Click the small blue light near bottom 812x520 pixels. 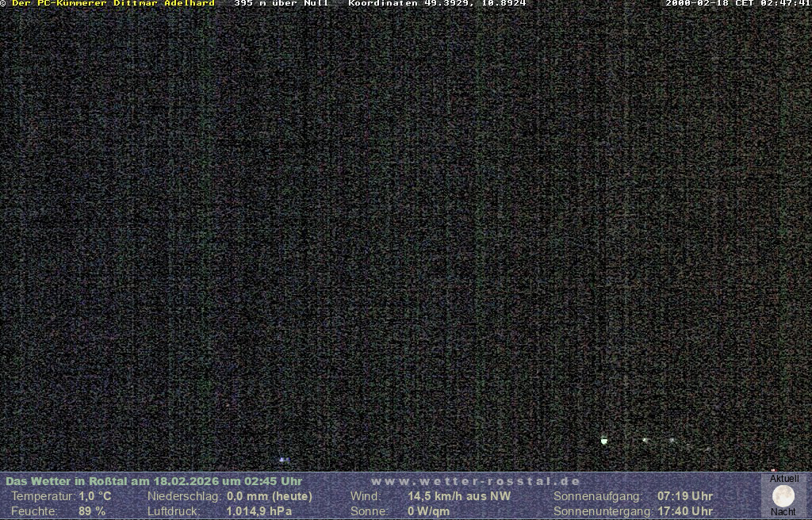[x=283, y=460]
